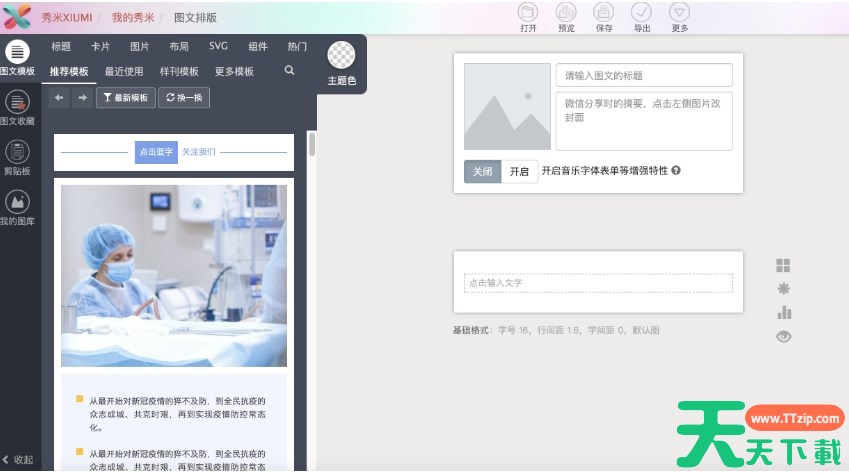The height and width of the screenshot is (474, 849).
Task: Click the 换一换 refresh button
Action: point(184,98)
